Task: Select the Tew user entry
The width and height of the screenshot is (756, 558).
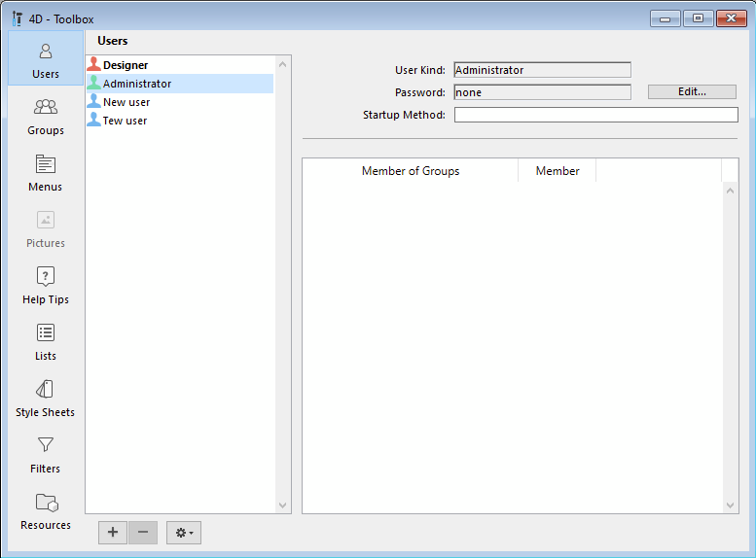Action: click(180, 121)
